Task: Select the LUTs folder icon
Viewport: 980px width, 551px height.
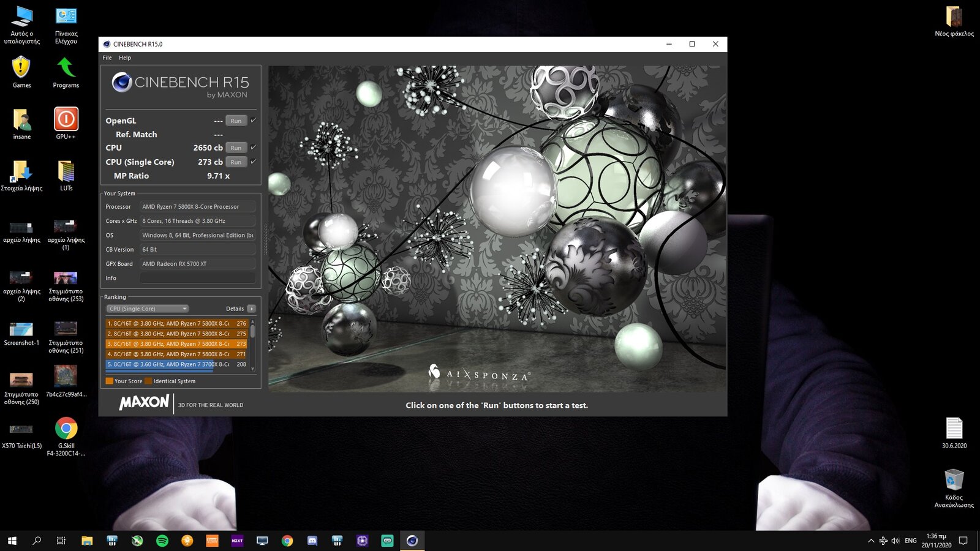Action: pyautogui.click(x=66, y=176)
